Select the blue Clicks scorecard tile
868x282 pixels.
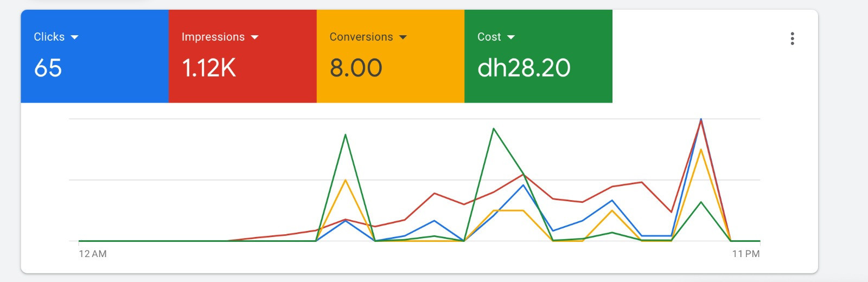(95, 56)
